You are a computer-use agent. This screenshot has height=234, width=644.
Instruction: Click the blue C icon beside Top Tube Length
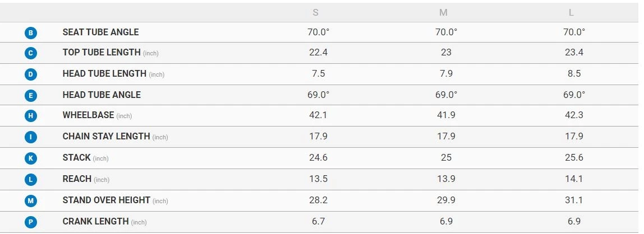click(x=31, y=53)
